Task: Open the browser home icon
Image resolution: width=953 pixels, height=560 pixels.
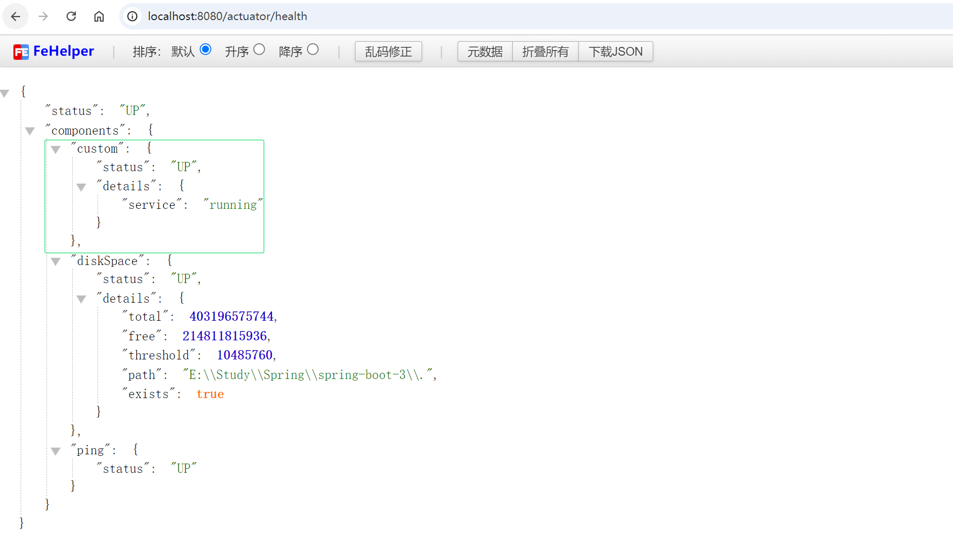Action: coord(99,17)
